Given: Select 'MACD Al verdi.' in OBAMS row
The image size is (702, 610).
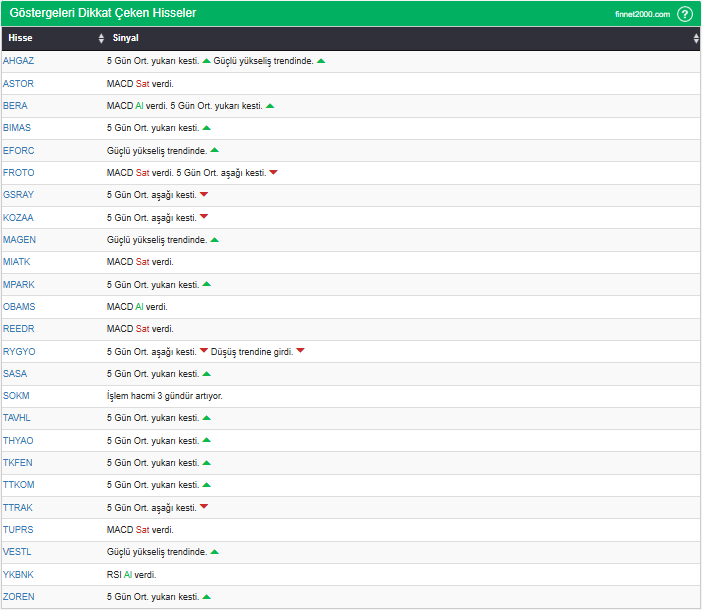Looking at the screenshot, I should (x=137, y=307).
